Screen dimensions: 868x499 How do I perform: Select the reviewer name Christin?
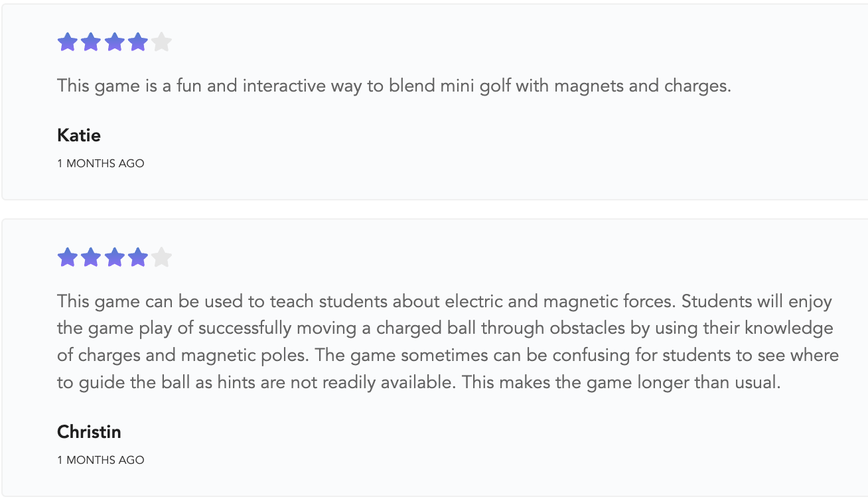(89, 432)
